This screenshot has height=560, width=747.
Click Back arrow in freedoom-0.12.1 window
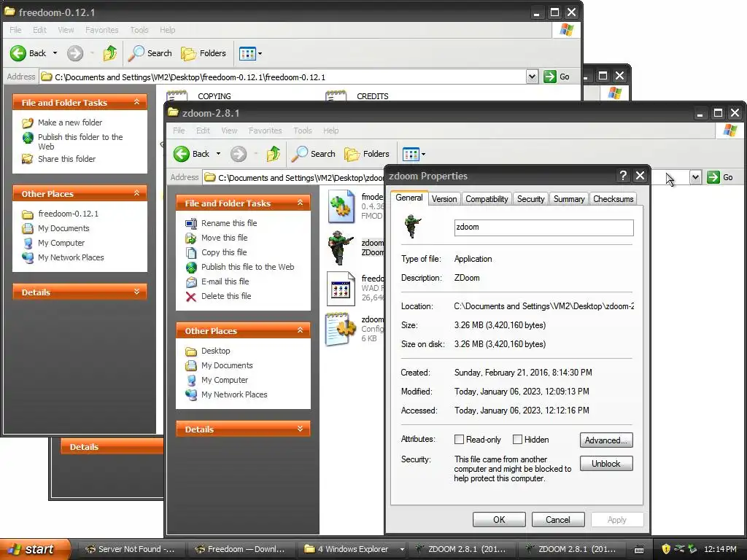(x=18, y=53)
